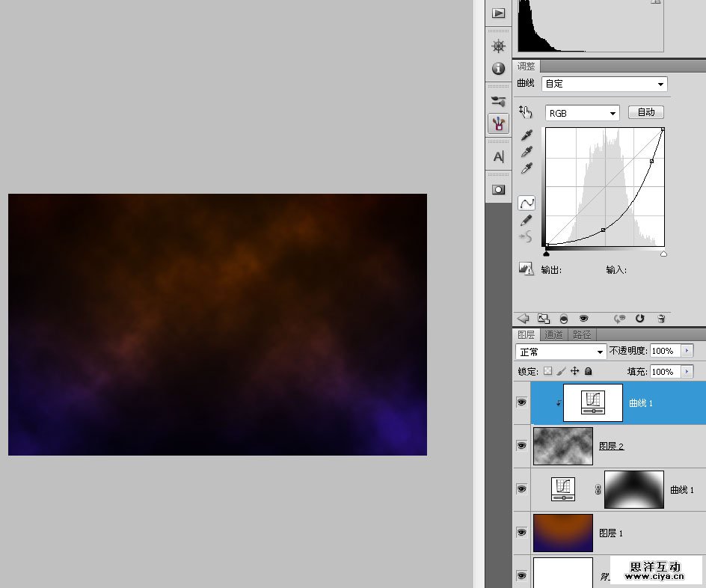706x588 pixels.
Task: Click the white point slider under the curve
Action: pyautogui.click(x=663, y=254)
